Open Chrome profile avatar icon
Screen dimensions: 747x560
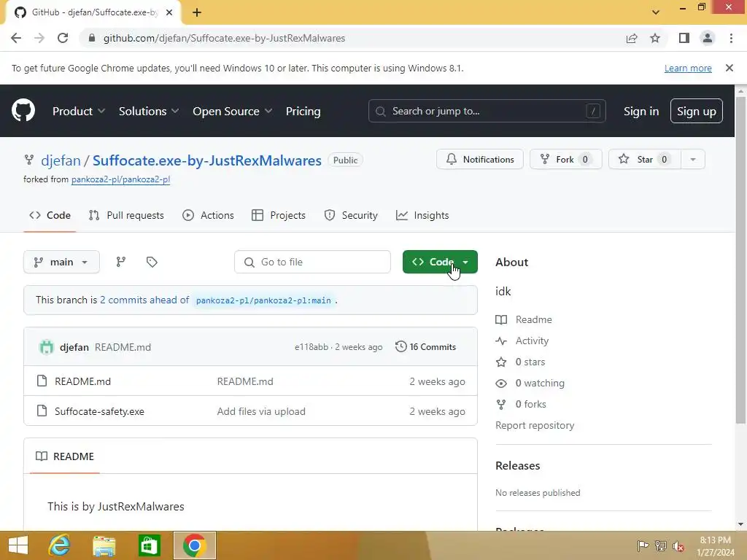coord(708,38)
